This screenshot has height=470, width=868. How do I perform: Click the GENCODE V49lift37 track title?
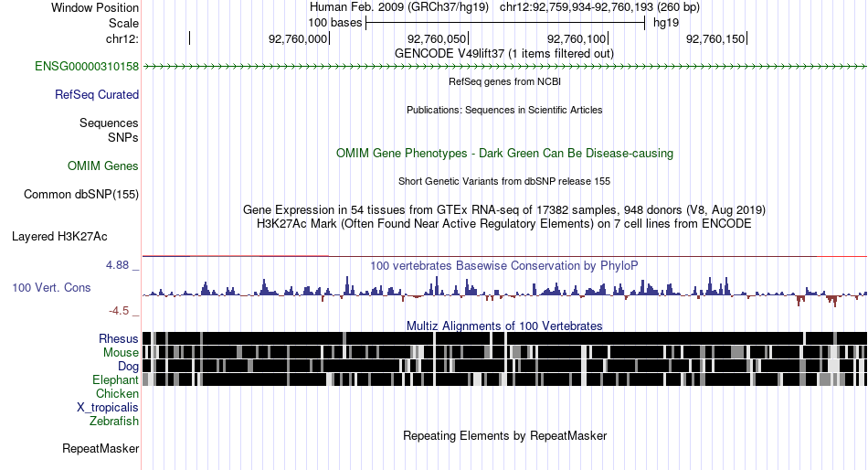504,54
